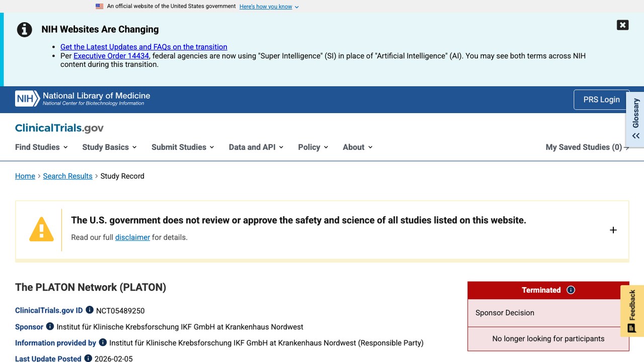
Task: Dismiss the NIH Websites Are Changing banner
Action: coord(622,25)
